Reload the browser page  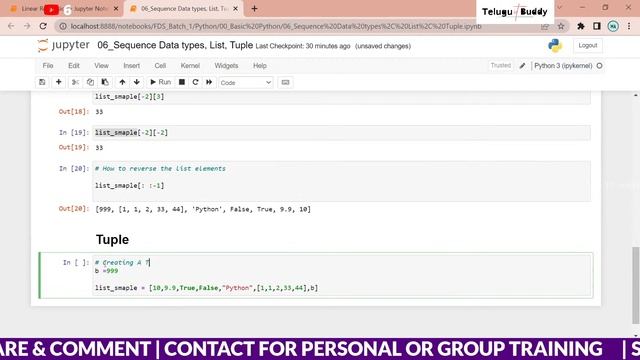coord(43,26)
